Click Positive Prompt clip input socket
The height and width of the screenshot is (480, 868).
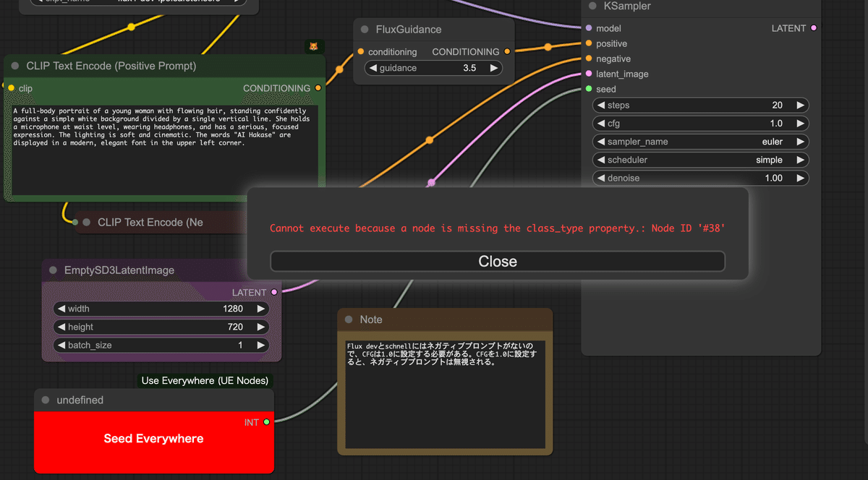pos(12,88)
